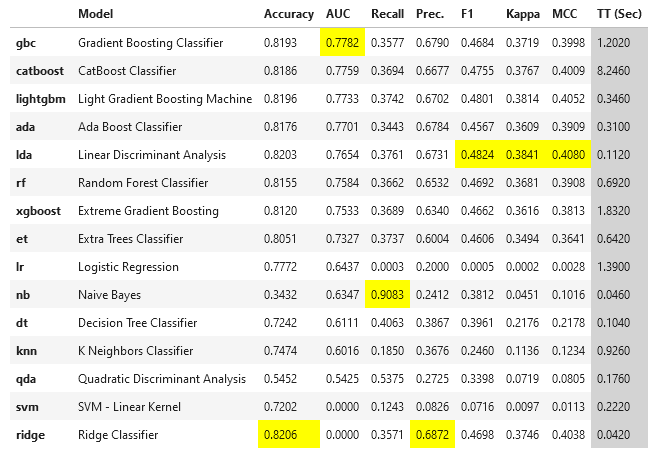Click highlighted AUC value 0.7782
This screenshot has width=663, height=460.
342,43
